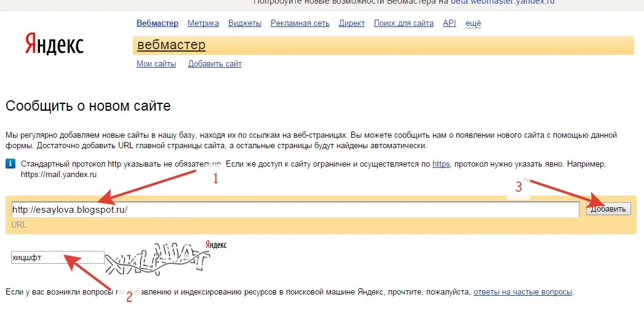Open ответы на частые вопросы link
The image size is (644, 321).
click(523, 292)
